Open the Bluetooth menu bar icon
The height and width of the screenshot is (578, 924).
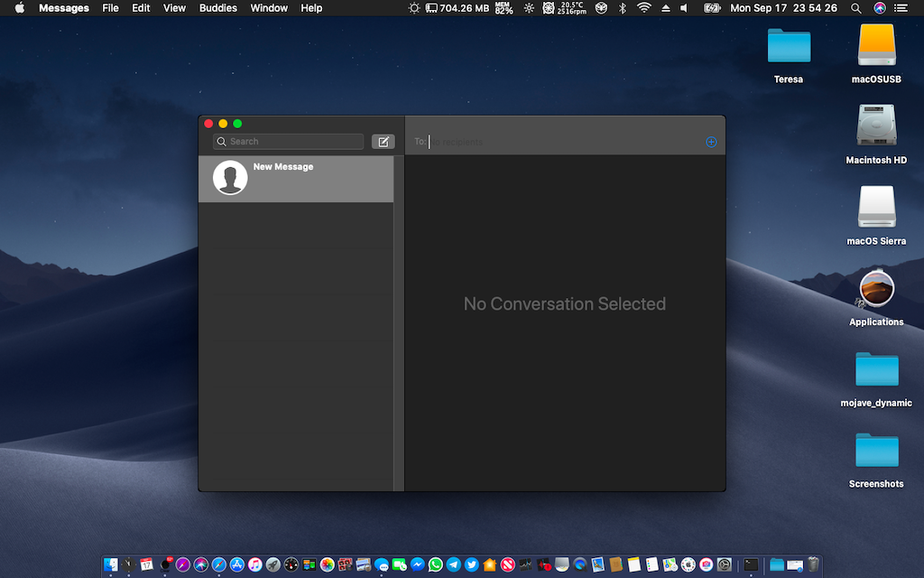pyautogui.click(x=623, y=7)
